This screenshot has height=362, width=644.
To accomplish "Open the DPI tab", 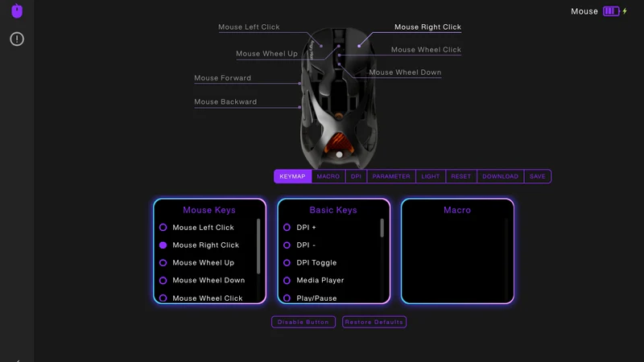I will click(x=356, y=176).
